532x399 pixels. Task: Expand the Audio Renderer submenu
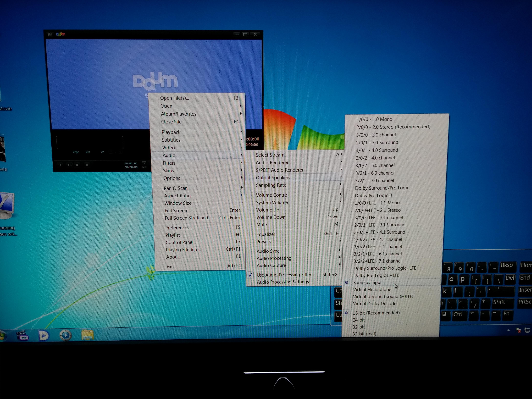(x=295, y=162)
